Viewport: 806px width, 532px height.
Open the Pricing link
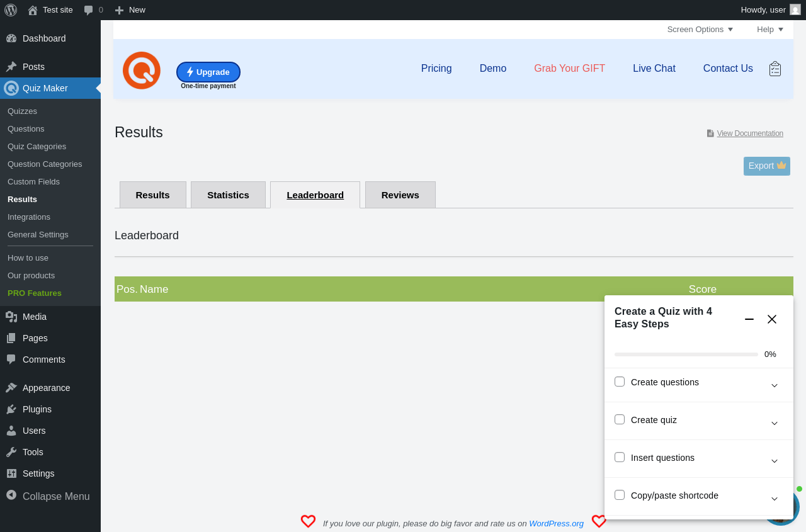(x=436, y=69)
